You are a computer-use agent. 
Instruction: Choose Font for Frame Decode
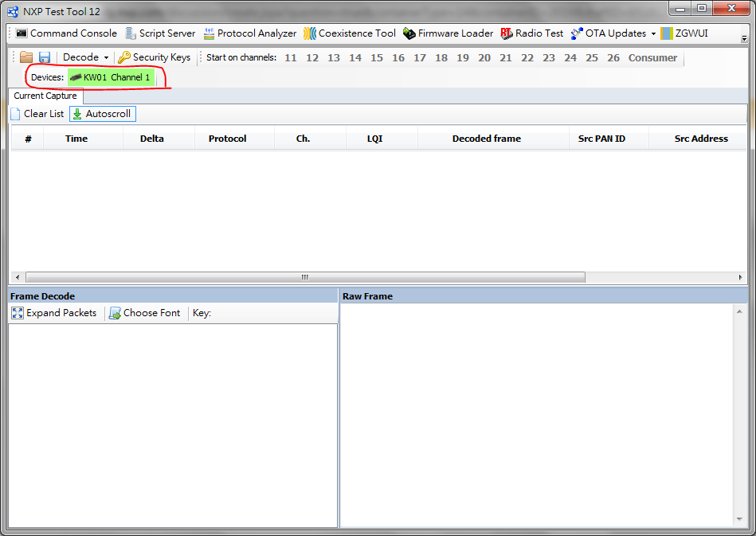(x=145, y=313)
